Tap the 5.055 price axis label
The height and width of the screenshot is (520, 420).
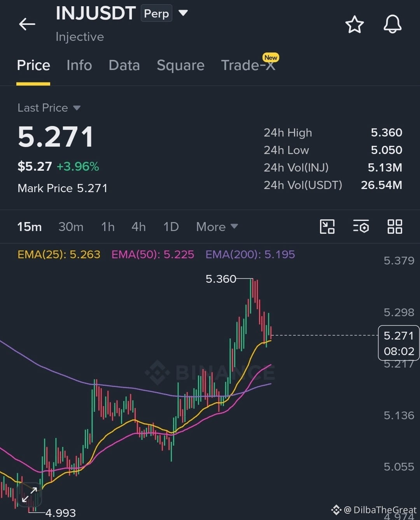coord(399,467)
